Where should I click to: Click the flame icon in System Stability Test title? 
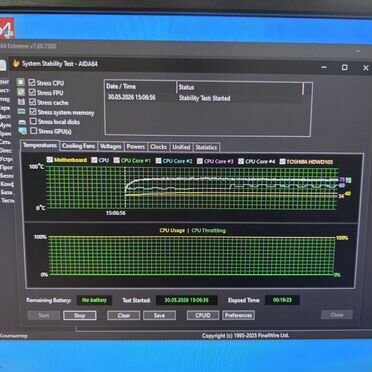16,63
